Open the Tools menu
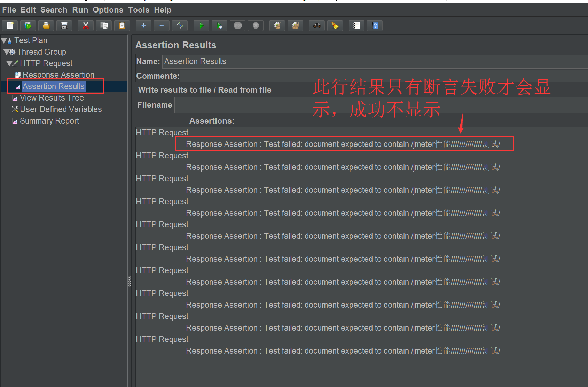 coord(139,10)
